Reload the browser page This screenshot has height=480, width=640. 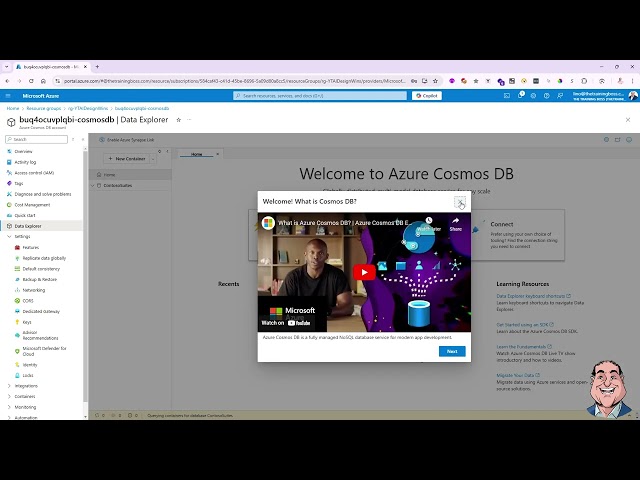click(31, 81)
